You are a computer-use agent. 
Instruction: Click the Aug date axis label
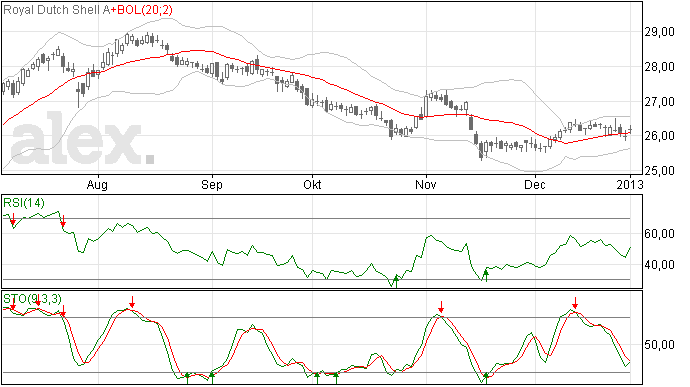click(97, 185)
